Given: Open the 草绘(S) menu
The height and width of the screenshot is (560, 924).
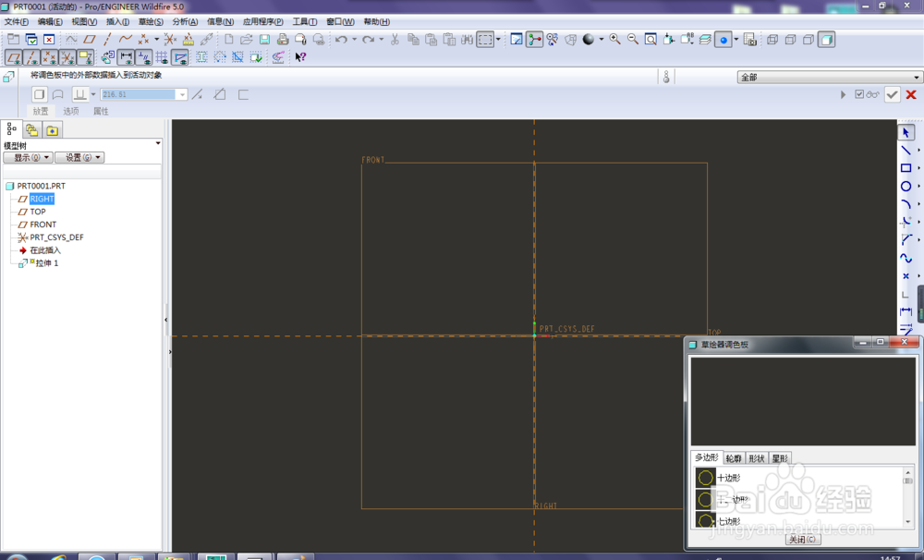Looking at the screenshot, I should (151, 22).
